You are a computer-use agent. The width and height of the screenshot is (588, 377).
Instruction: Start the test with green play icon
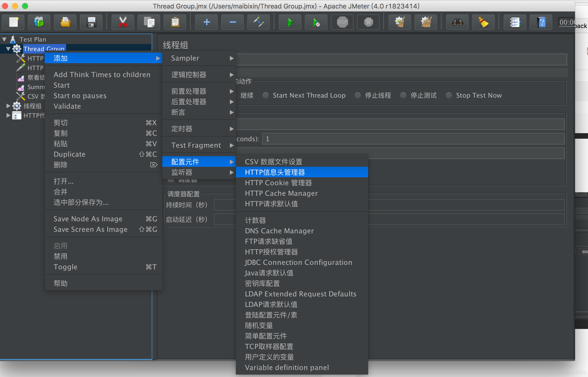[290, 22]
